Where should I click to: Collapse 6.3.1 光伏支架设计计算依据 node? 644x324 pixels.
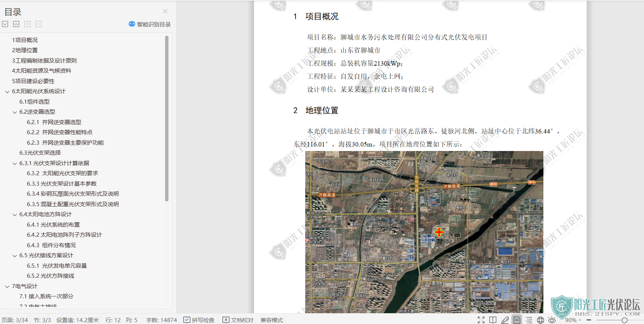[x=15, y=163]
